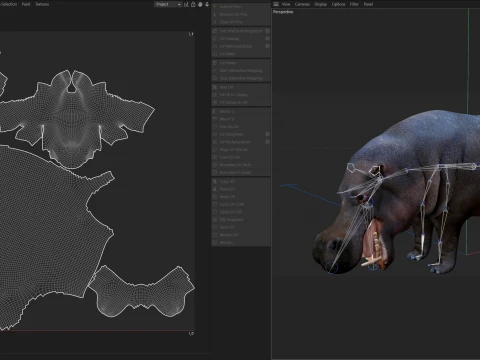This screenshot has height=360, width=480.
Task: Open UV Weld and Relax options gear
Action: pos(267,46)
